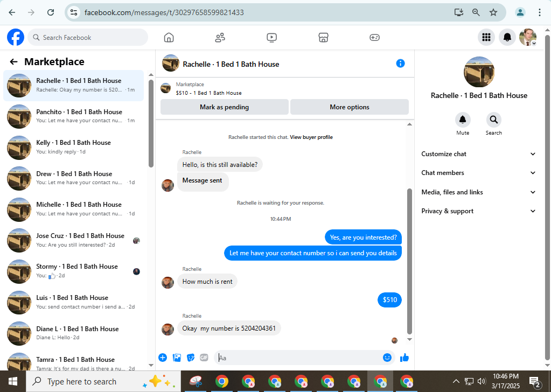Open the Windows notification center icon
This screenshot has width=551, height=392.
tap(535, 381)
